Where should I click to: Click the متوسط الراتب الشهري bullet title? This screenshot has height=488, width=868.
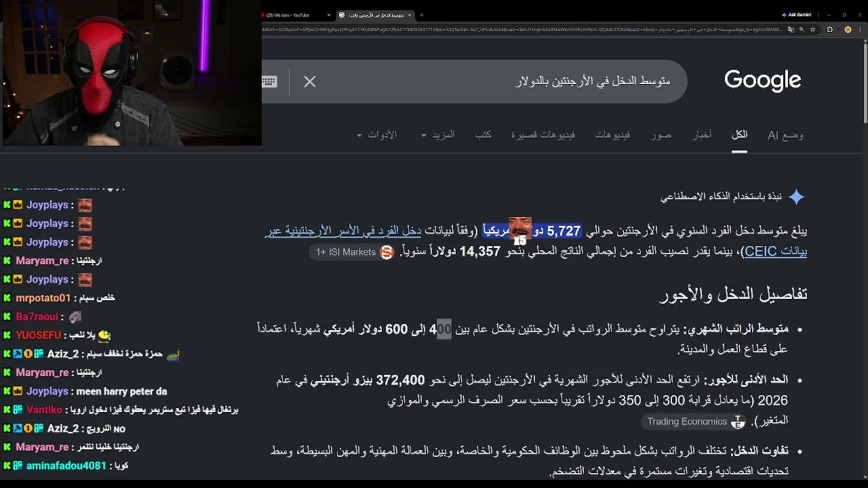(x=736, y=329)
